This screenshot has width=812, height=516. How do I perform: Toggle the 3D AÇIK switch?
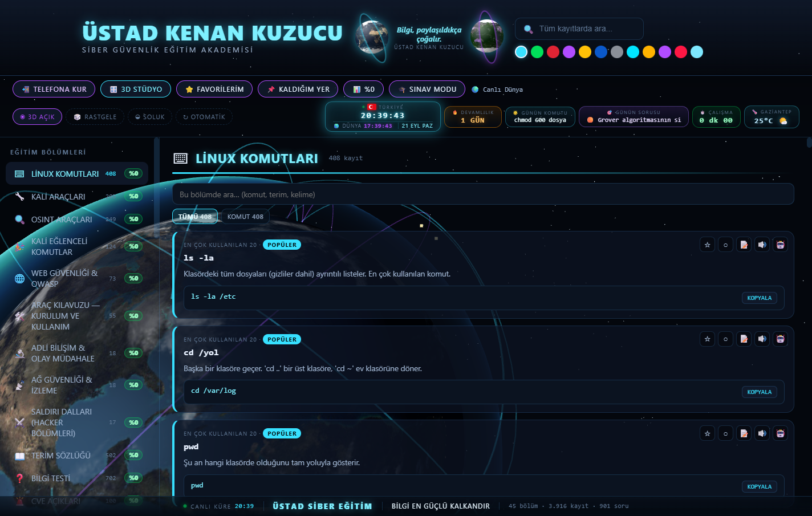click(x=37, y=117)
